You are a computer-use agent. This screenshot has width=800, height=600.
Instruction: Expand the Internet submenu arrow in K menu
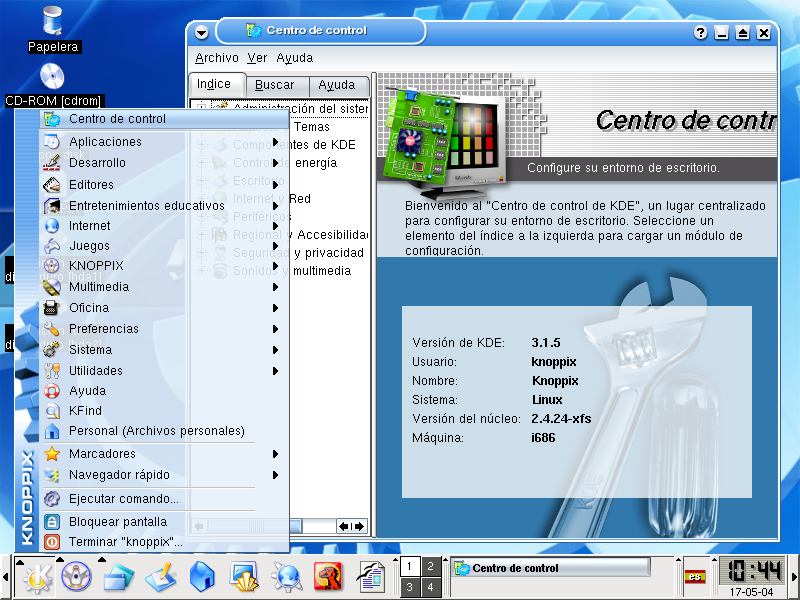(x=276, y=226)
